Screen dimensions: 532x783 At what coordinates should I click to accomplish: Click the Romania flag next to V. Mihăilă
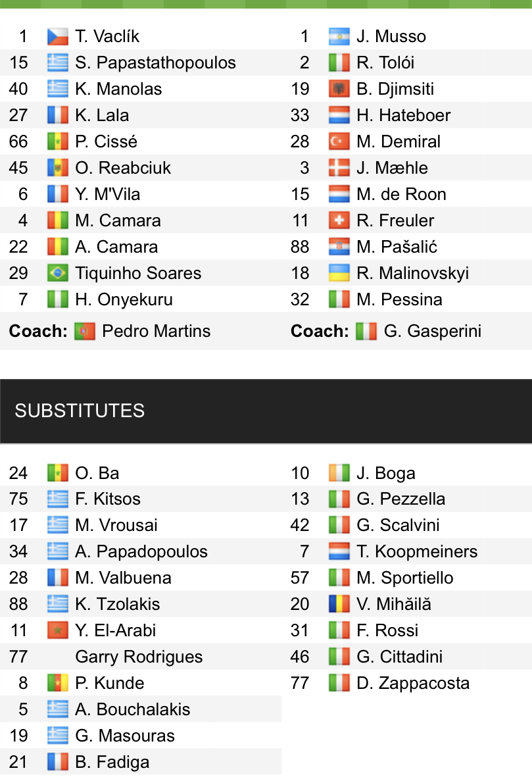[x=339, y=604]
